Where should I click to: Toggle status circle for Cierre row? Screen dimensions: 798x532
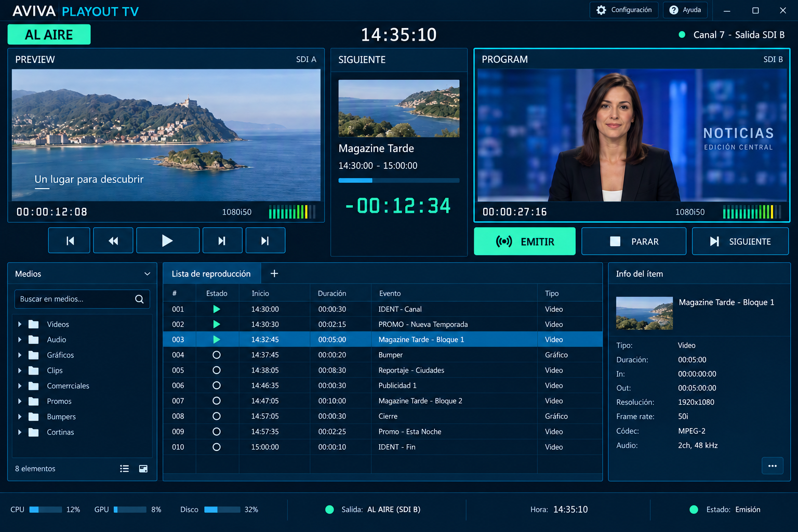[x=217, y=416]
